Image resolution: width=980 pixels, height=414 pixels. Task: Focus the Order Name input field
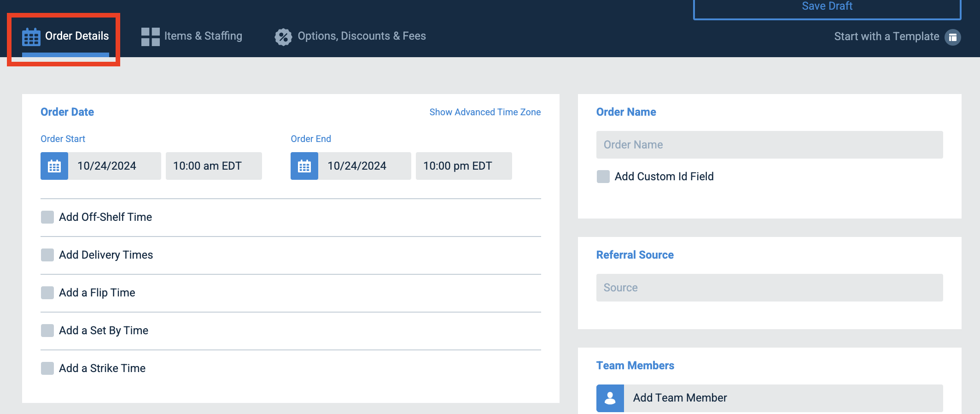pos(770,145)
